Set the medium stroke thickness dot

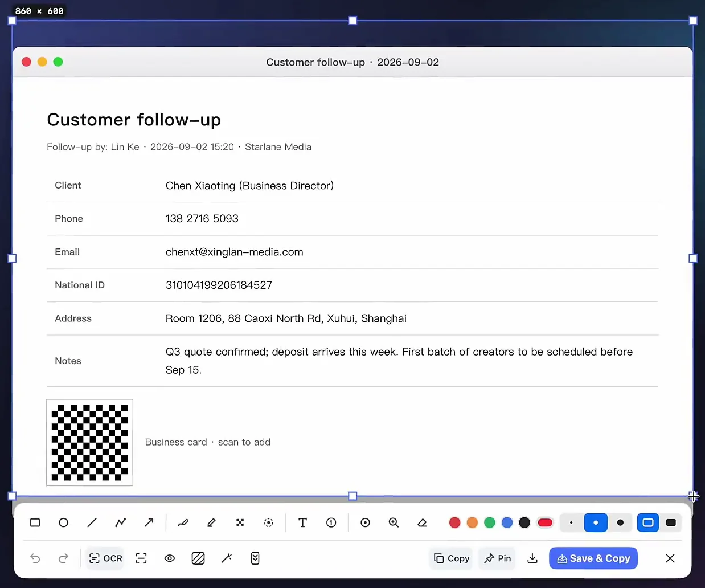(596, 522)
